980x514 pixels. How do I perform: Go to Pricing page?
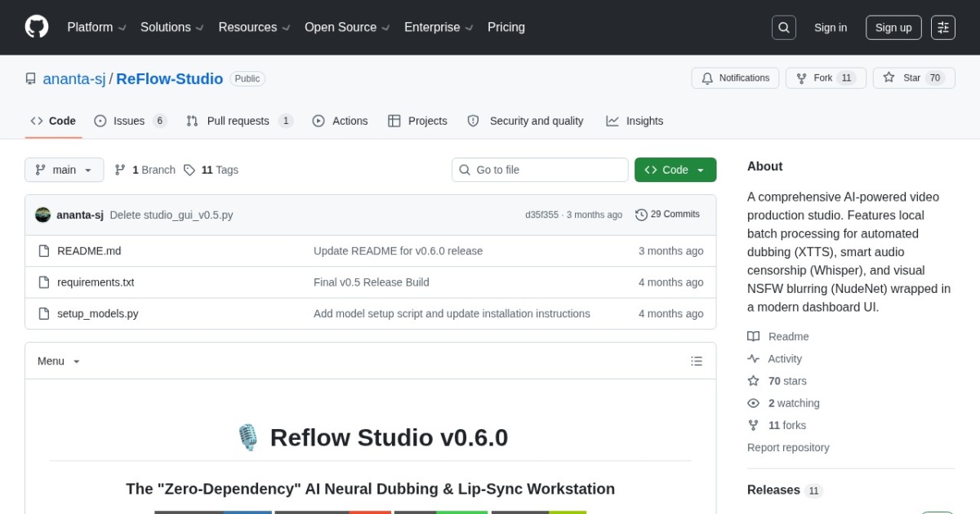click(x=506, y=27)
